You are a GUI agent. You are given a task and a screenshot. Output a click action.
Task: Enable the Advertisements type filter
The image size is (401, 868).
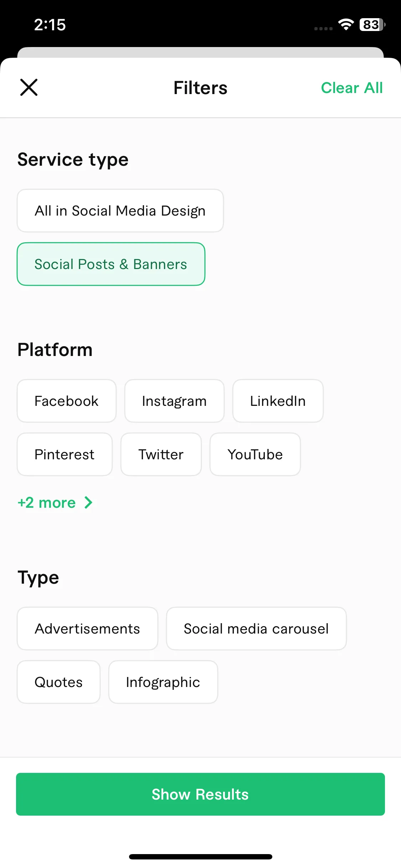tap(87, 629)
